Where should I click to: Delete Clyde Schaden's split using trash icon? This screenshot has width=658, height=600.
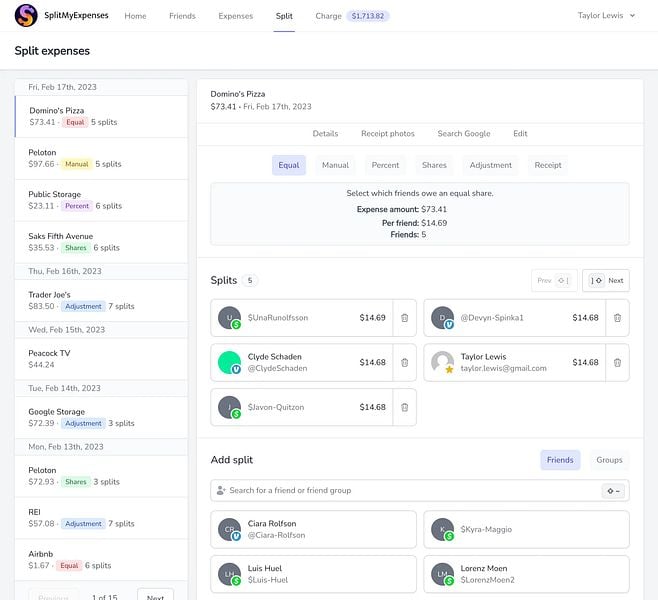[x=405, y=363]
